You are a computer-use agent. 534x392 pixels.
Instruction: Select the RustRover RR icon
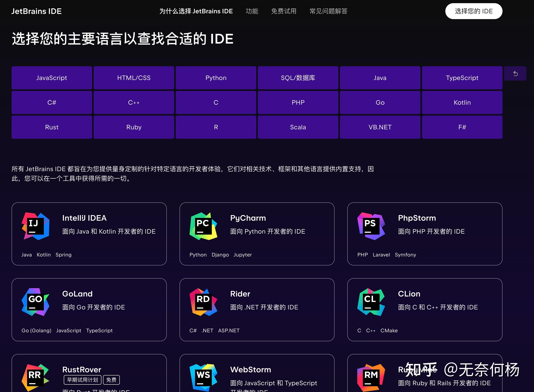(x=35, y=377)
